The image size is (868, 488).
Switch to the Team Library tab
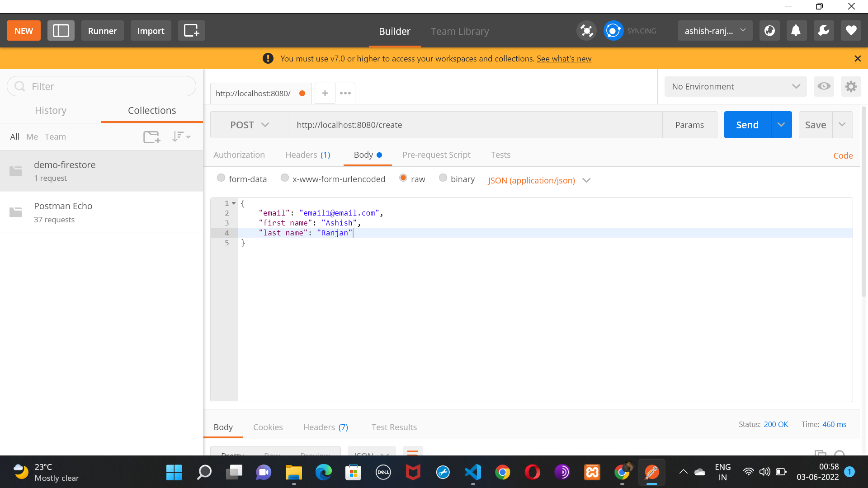[460, 31]
